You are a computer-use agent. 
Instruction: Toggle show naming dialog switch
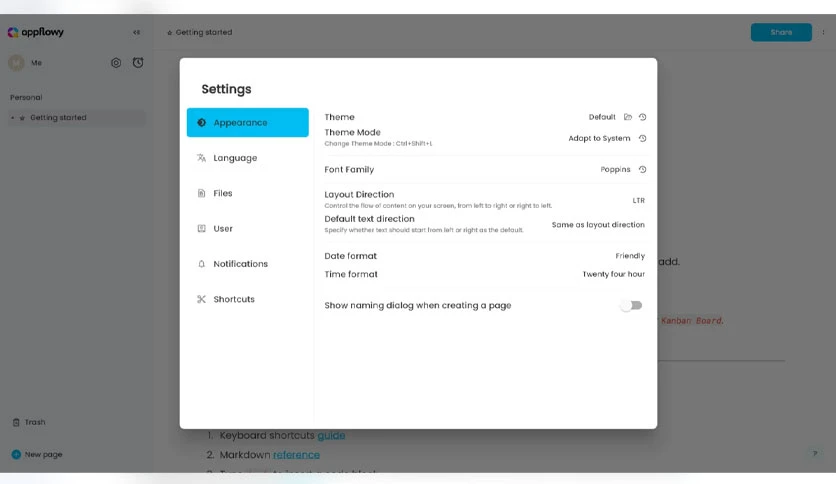(x=631, y=305)
